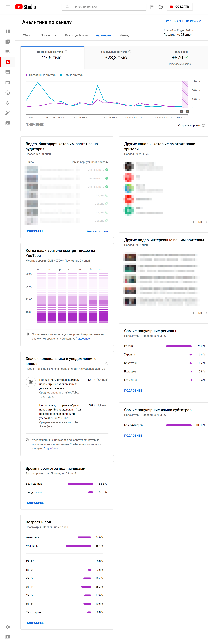Image resolution: width=208 pixels, height=644 pixels.
Task: Open РАСШИРЕННЫЙ РЕЖИМ advanced mode
Action: coord(183,21)
